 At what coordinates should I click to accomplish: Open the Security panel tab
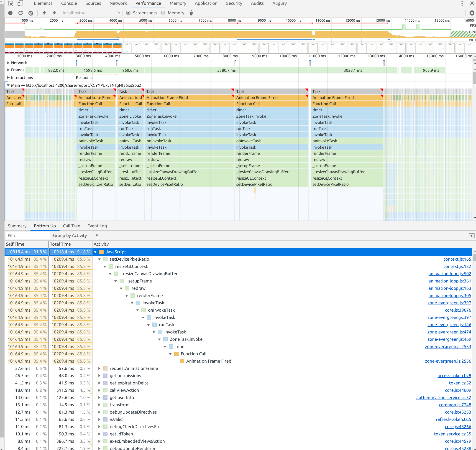234,3
